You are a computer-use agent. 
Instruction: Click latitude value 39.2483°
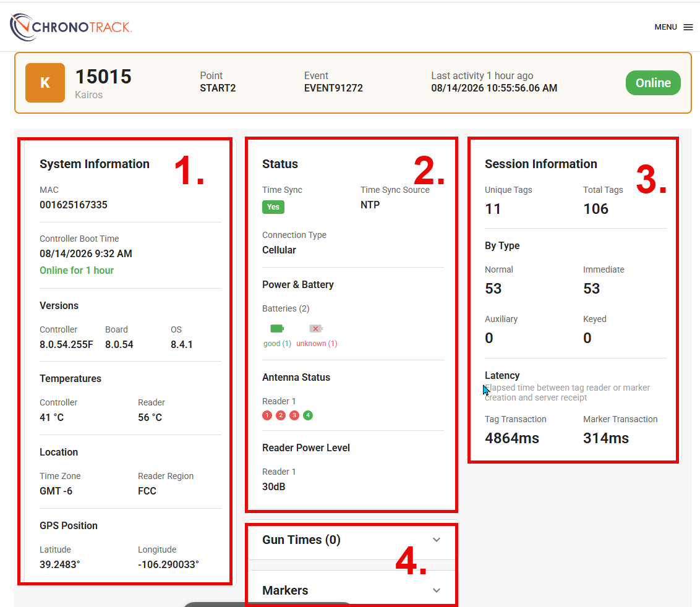click(x=60, y=564)
